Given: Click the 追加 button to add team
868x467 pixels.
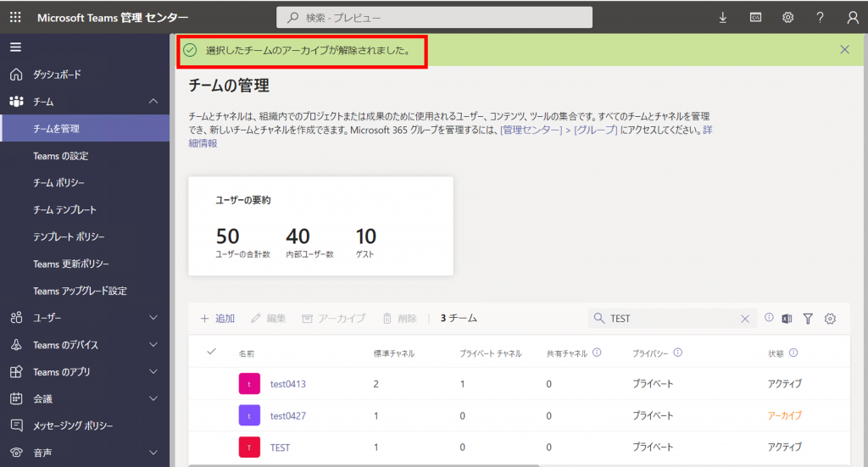Looking at the screenshot, I should 217,319.
